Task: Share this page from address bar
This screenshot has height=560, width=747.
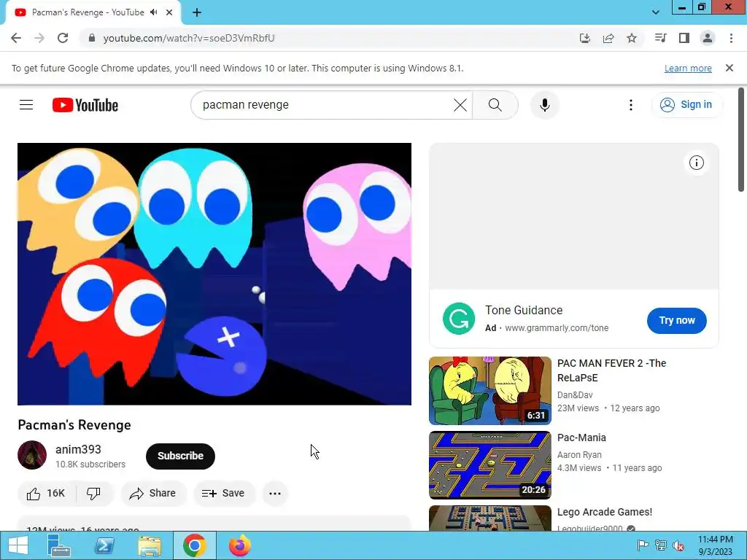Action: pyautogui.click(x=608, y=38)
